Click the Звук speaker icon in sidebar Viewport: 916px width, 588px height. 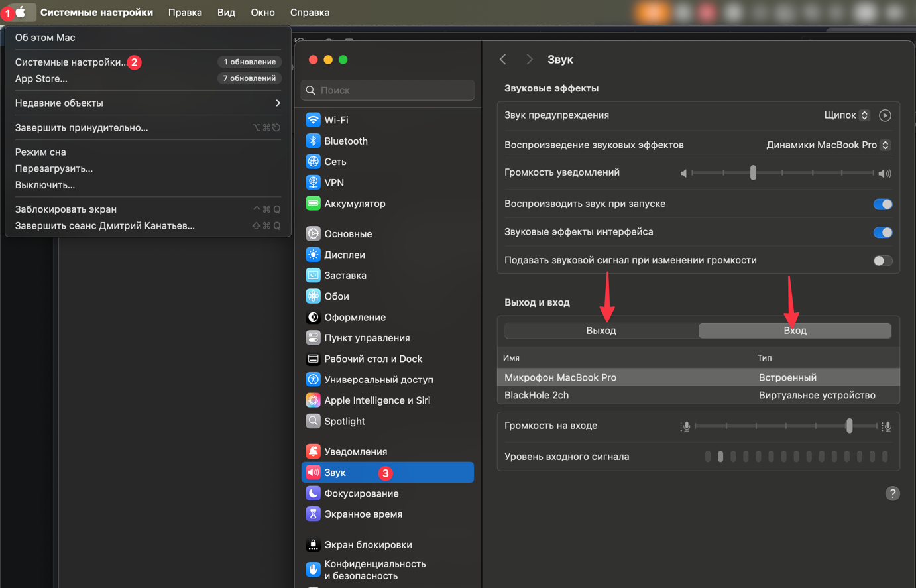click(x=313, y=473)
